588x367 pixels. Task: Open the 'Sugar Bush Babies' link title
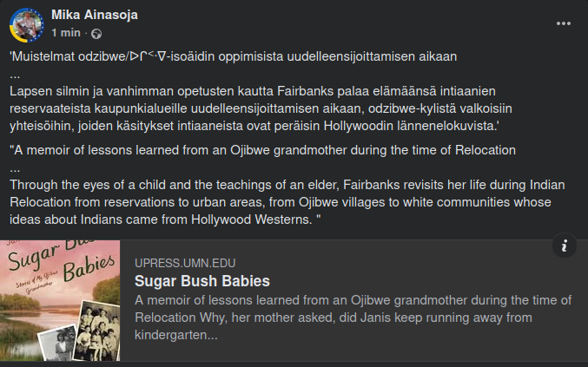coord(202,281)
